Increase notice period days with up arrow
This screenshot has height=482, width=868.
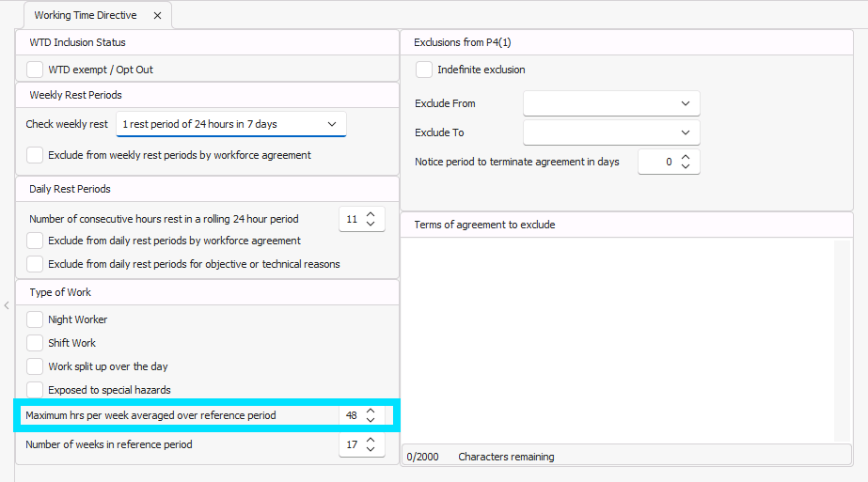click(x=686, y=156)
